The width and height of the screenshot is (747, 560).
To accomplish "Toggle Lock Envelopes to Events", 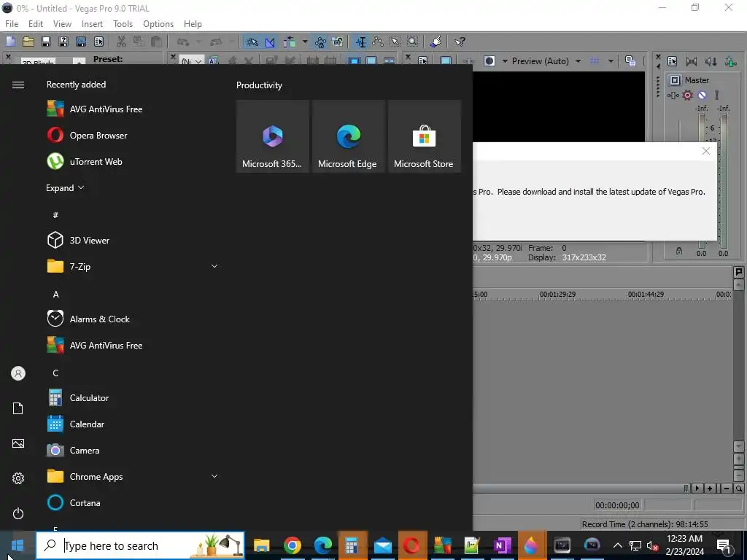I will (x=320, y=42).
